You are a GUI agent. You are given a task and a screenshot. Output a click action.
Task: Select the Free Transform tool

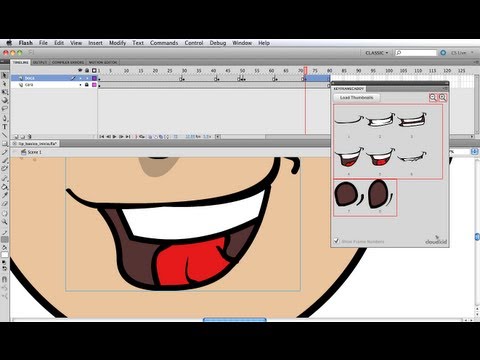pyautogui.click(x=5, y=92)
